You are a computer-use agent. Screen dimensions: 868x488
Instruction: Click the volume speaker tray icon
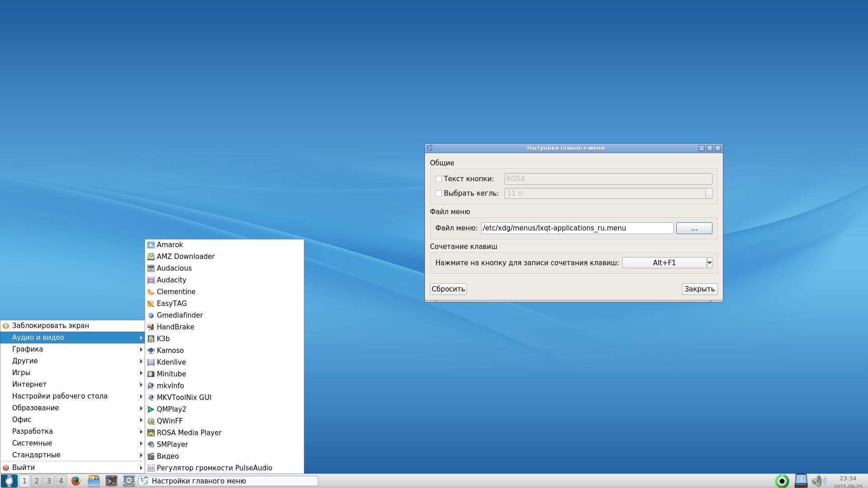(817, 481)
